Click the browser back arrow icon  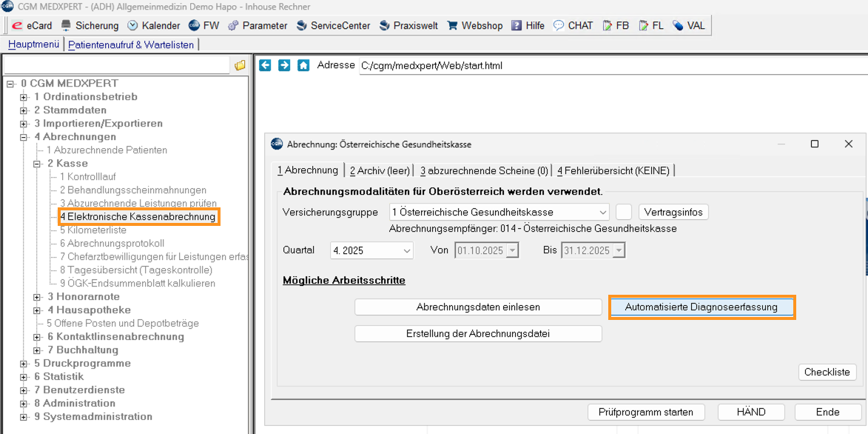click(265, 65)
